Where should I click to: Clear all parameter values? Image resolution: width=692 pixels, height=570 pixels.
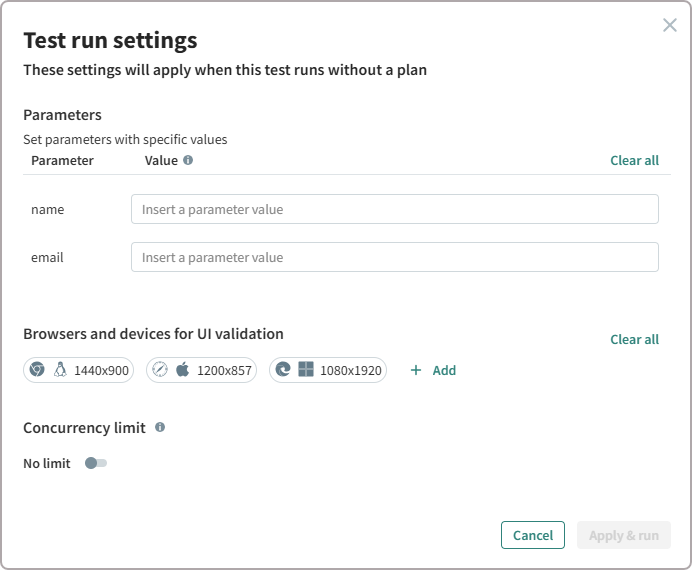(634, 160)
